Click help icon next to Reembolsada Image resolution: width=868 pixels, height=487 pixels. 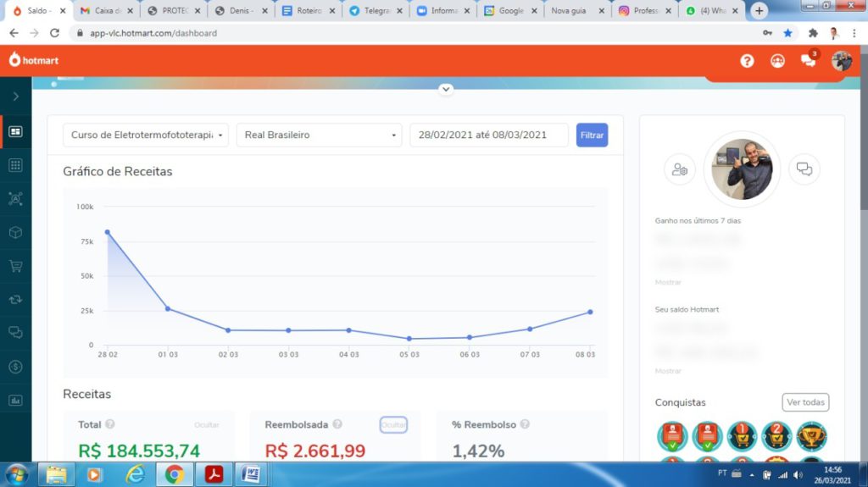(x=337, y=424)
